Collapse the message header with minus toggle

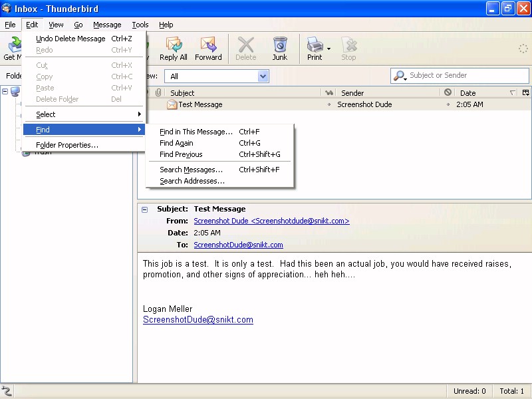click(145, 209)
